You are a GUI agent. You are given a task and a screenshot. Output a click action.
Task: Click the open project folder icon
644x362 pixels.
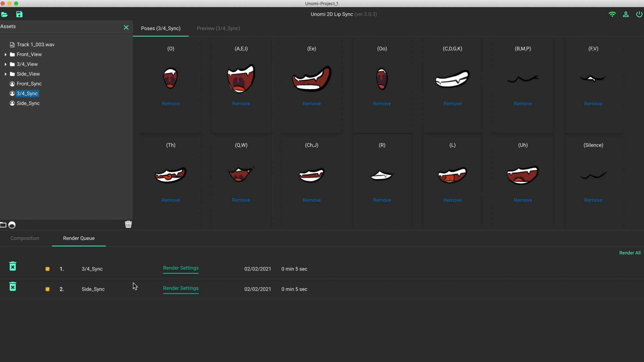[x=4, y=14]
